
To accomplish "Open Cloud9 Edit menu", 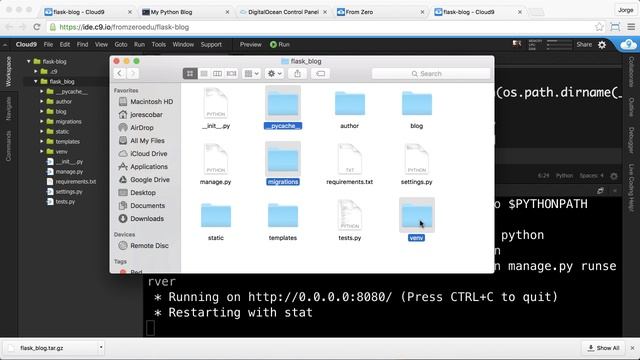I will [x=64, y=44].
